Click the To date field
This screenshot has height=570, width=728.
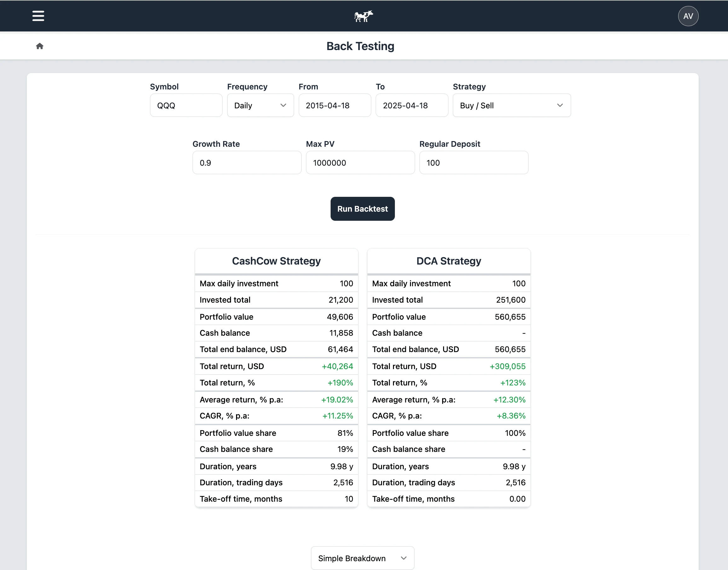tap(411, 105)
